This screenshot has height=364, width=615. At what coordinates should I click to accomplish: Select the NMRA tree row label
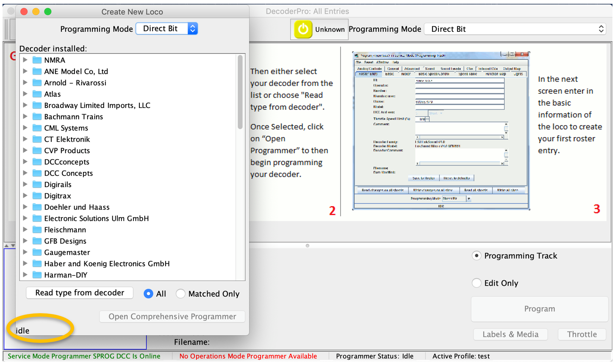click(x=55, y=60)
